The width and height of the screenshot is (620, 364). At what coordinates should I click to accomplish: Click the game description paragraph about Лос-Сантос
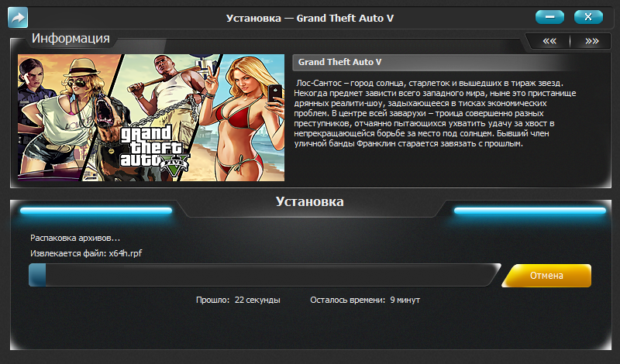point(435,113)
